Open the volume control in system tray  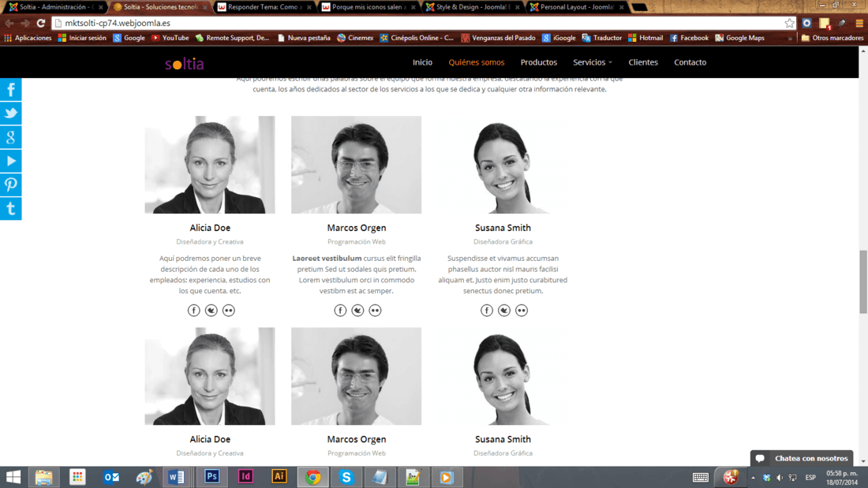click(780, 478)
